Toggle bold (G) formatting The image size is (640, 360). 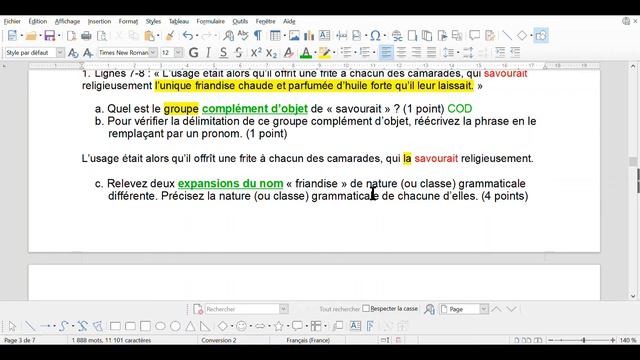pos(193,53)
